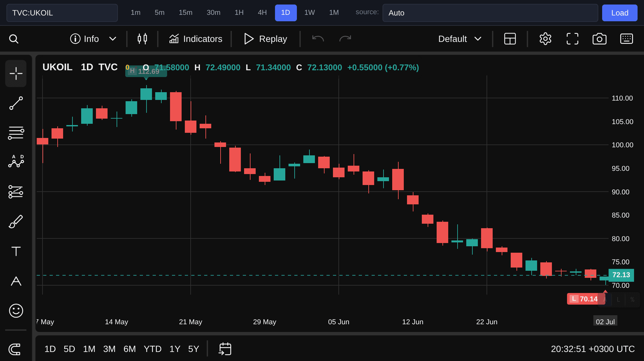Click the TVC:UKOIL symbol input field

(62, 13)
